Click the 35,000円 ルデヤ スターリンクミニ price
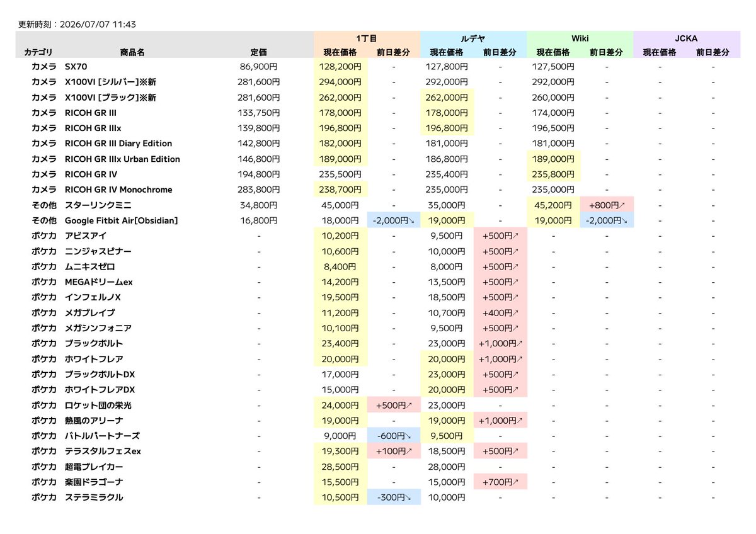 pyautogui.click(x=447, y=205)
